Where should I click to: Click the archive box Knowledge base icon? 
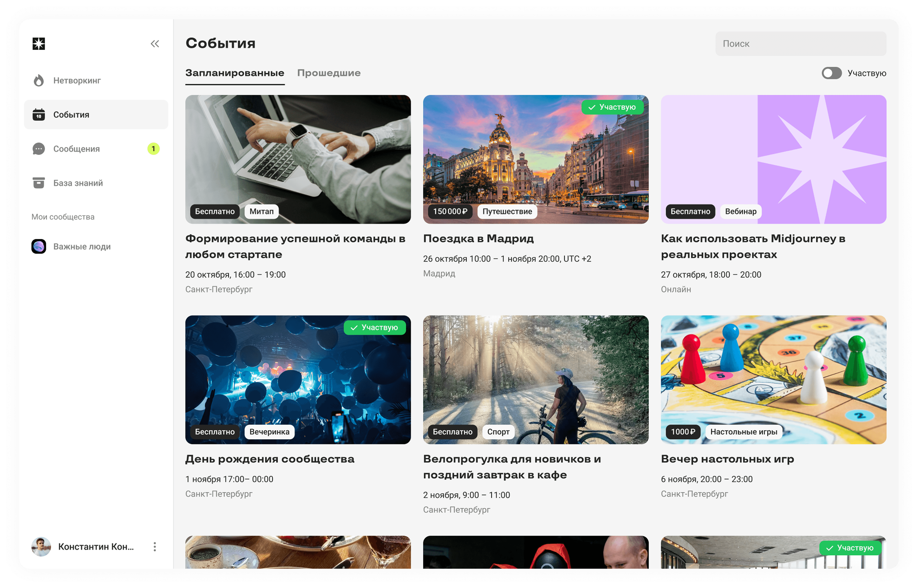[39, 183]
